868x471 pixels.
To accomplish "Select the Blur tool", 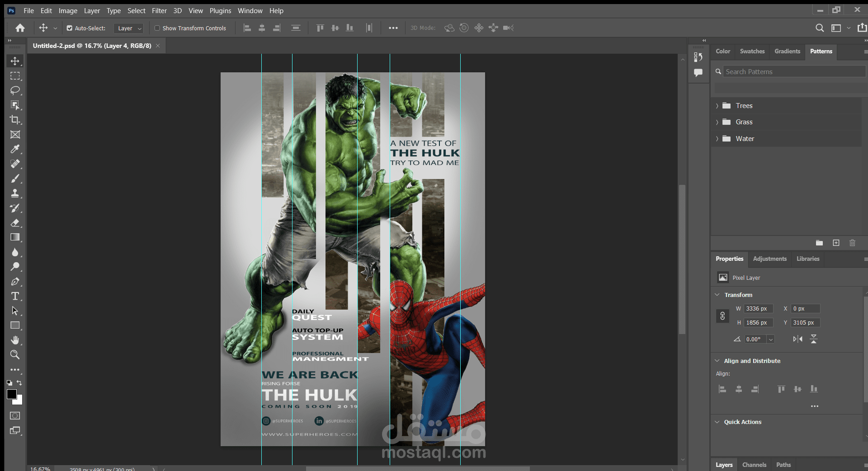I will 15,252.
